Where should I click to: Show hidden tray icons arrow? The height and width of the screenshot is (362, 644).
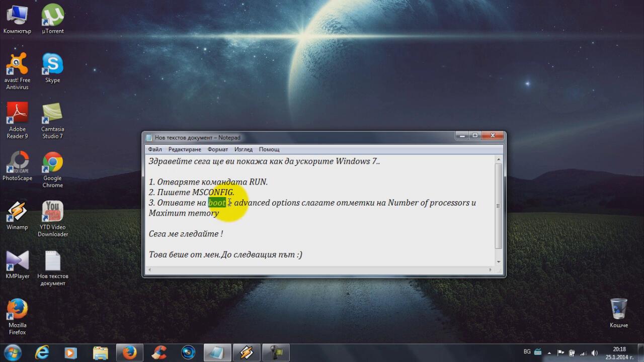coord(549,353)
